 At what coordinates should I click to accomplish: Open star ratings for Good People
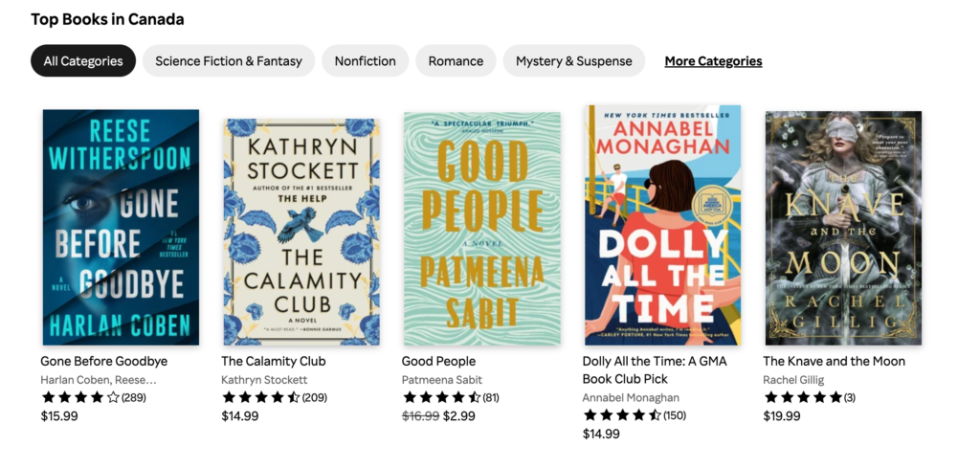[451, 397]
